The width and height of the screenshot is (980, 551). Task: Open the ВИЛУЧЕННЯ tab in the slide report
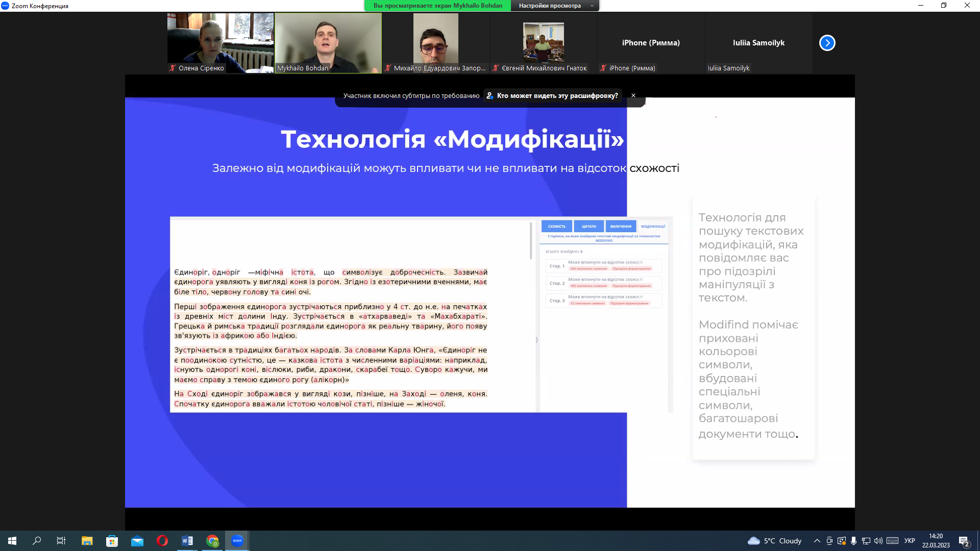tap(621, 226)
